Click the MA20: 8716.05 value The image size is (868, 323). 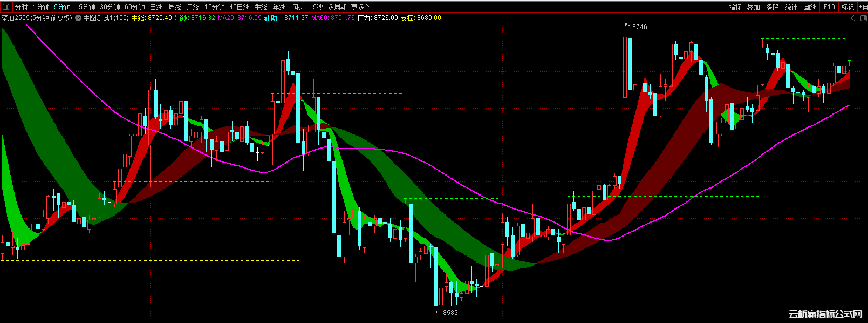[240, 18]
